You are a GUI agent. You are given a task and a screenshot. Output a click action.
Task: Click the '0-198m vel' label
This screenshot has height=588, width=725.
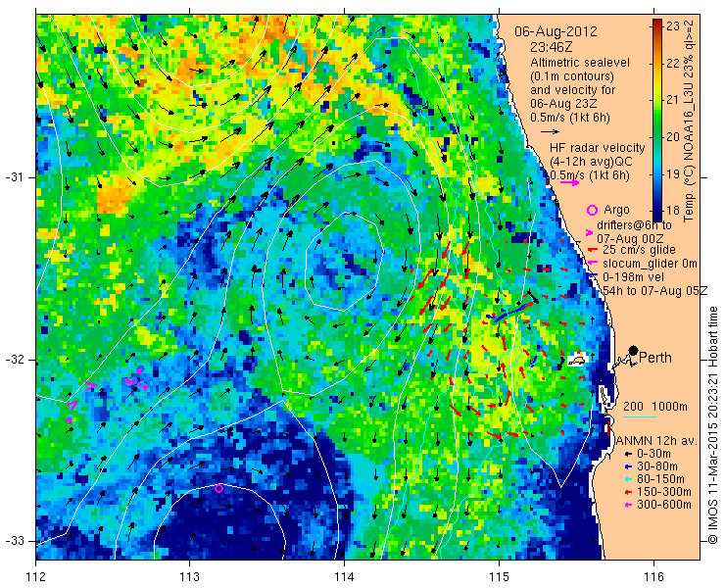pyautogui.click(x=633, y=276)
